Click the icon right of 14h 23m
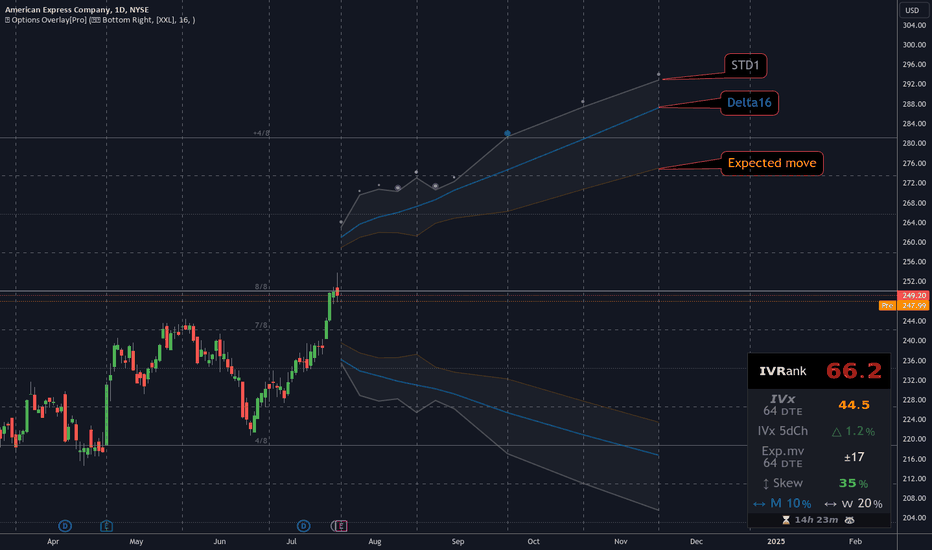Screen dimensions: 932x550 (x=849, y=520)
